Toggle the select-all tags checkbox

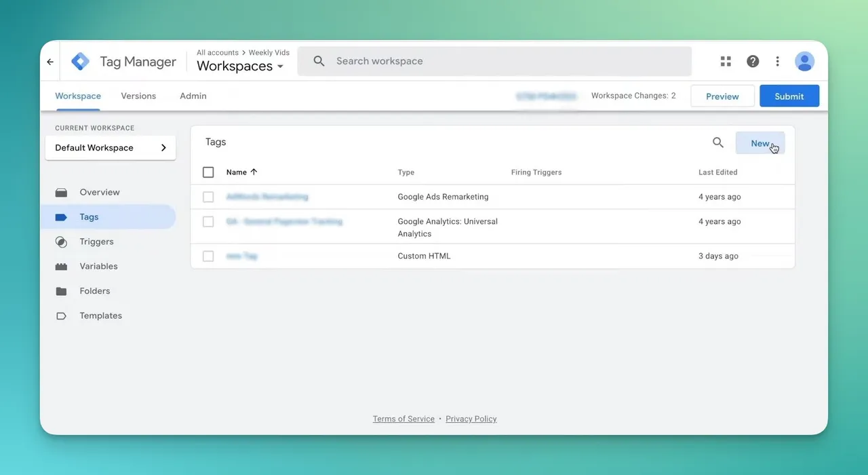click(x=208, y=172)
